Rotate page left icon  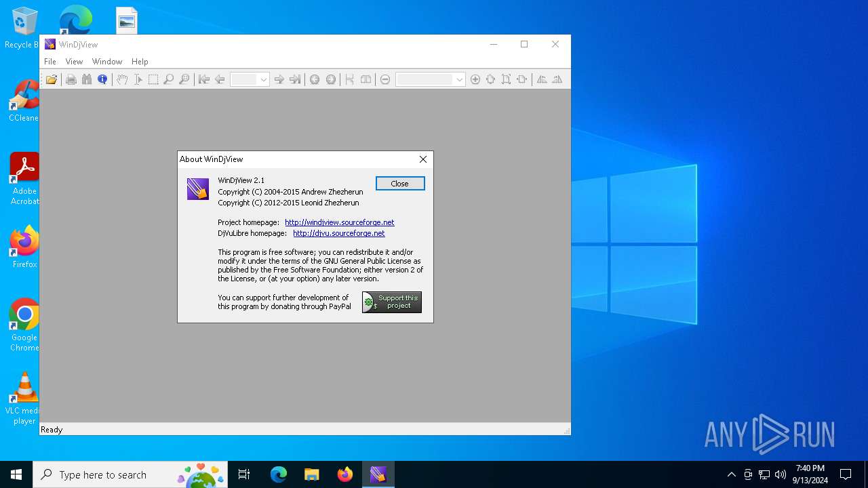click(542, 79)
